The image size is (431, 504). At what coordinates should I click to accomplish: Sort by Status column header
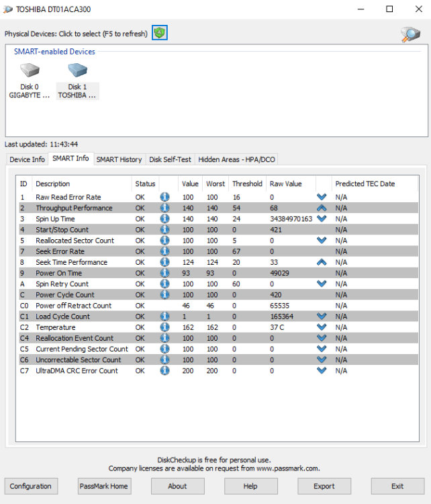[145, 183]
